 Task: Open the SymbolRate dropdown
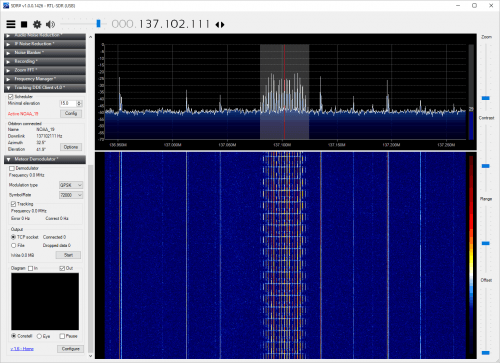pos(71,195)
